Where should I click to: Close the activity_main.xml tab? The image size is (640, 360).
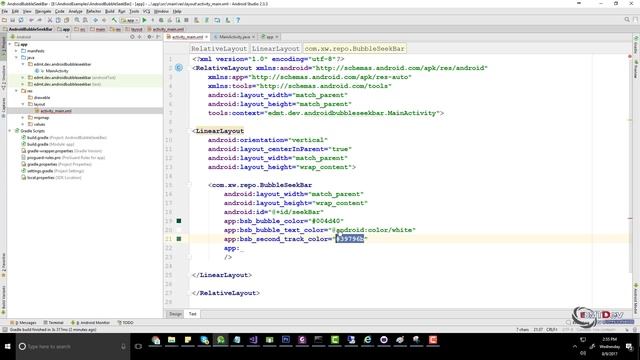coord(207,37)
